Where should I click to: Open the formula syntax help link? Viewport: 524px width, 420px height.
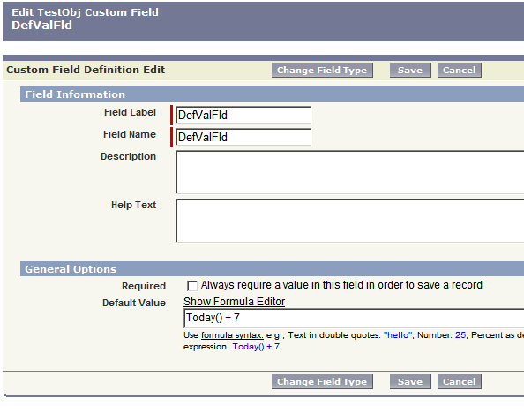click(232, 335)
